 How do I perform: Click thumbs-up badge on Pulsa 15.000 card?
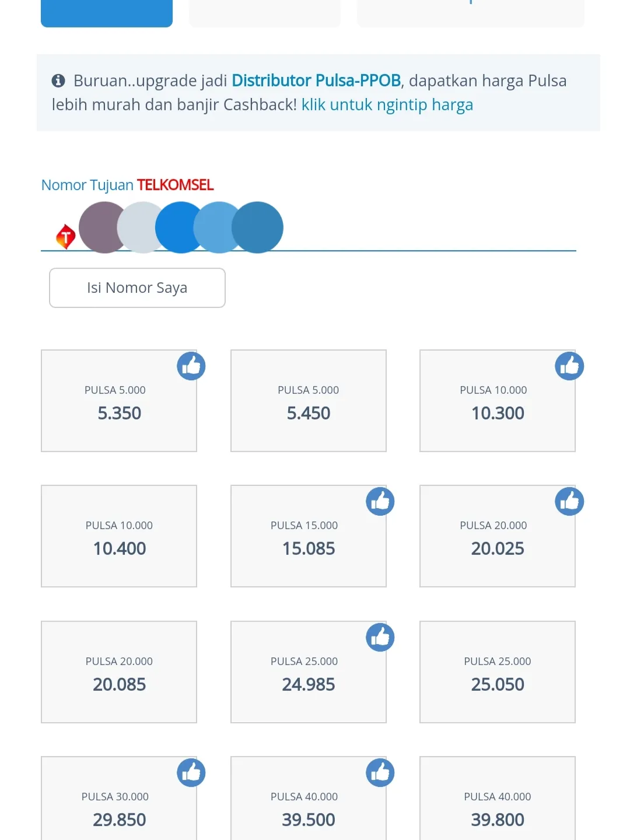[380, 502]
